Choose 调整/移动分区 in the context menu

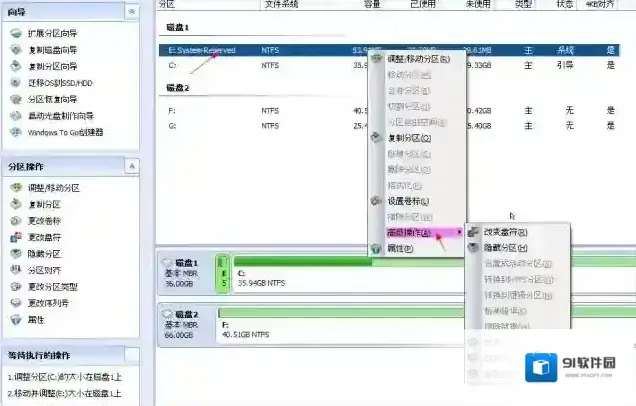tap(417, 59)
